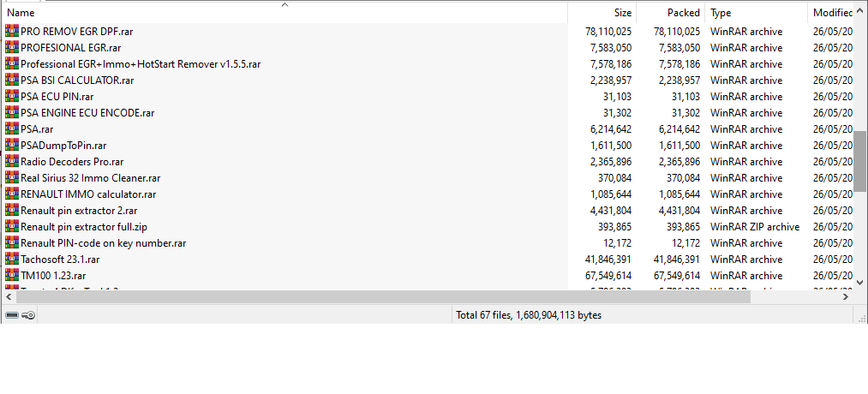868x394 pixels.
Task: Select the PSA.rar file name
Action: (x=37, y=129)
